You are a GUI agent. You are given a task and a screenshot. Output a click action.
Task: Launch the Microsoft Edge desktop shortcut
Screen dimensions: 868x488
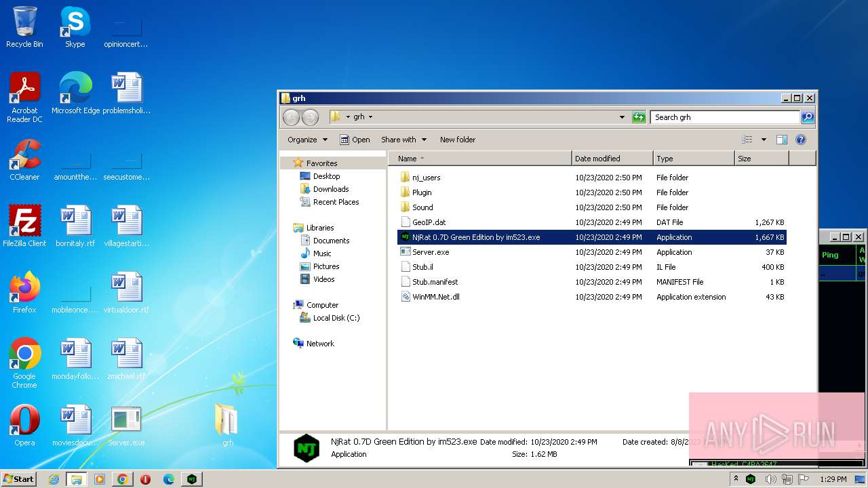point(75,94)
